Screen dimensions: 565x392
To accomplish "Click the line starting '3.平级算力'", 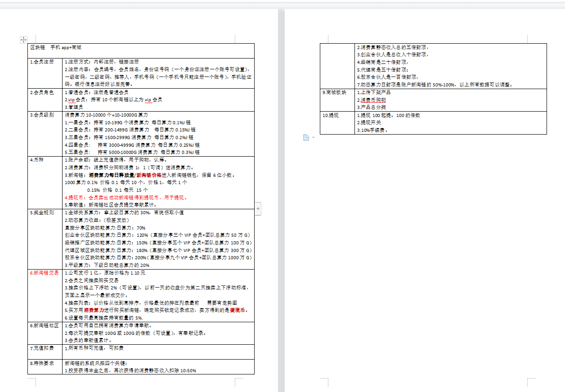I will pos(108,266).
